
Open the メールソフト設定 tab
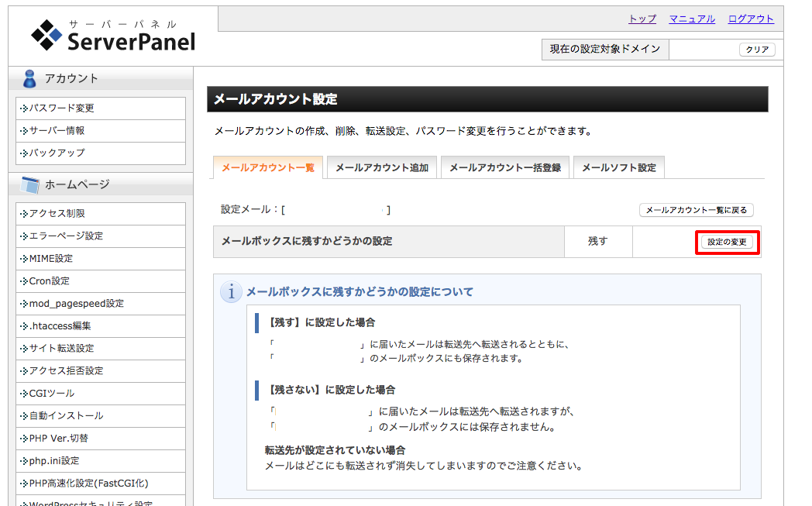coord(618,167)
